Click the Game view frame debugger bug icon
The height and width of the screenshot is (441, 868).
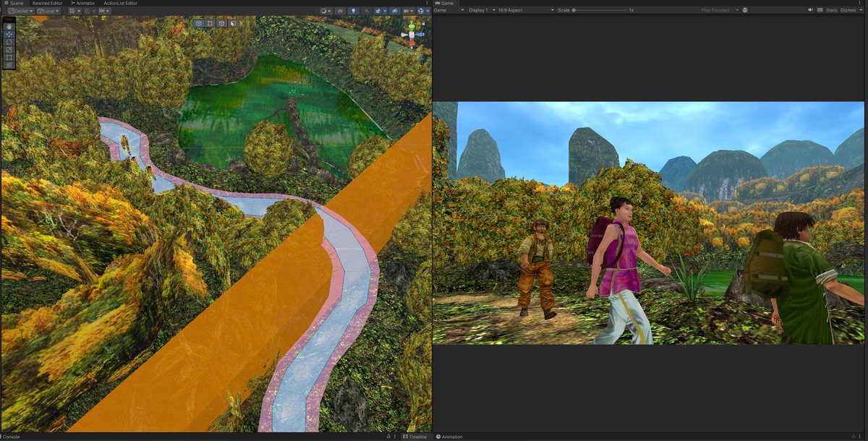point(745,10)
